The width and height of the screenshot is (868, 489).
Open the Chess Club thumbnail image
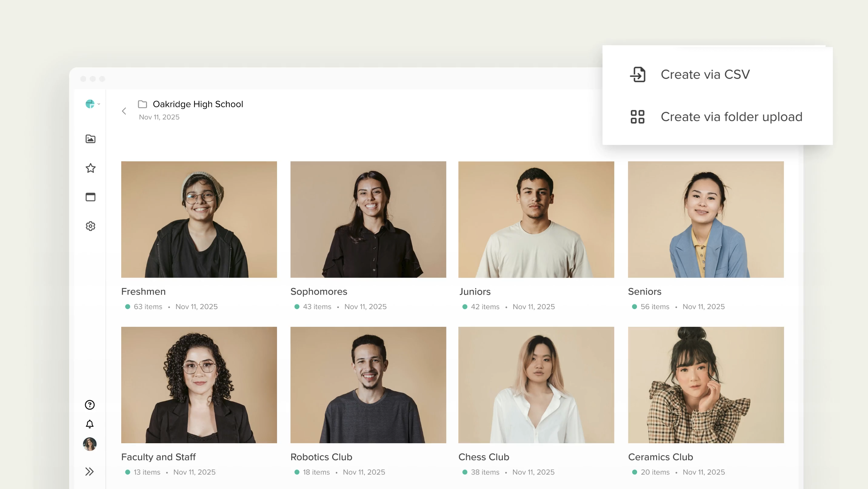[x=536, y=385]
